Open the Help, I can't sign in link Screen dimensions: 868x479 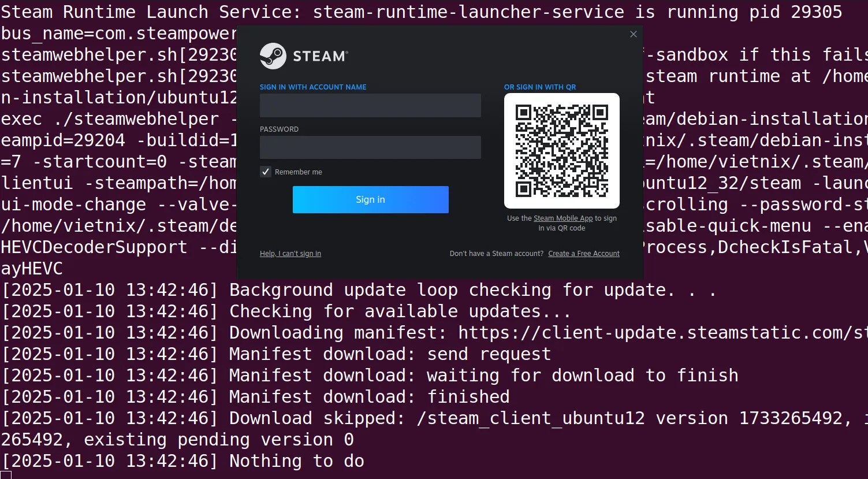290,254
